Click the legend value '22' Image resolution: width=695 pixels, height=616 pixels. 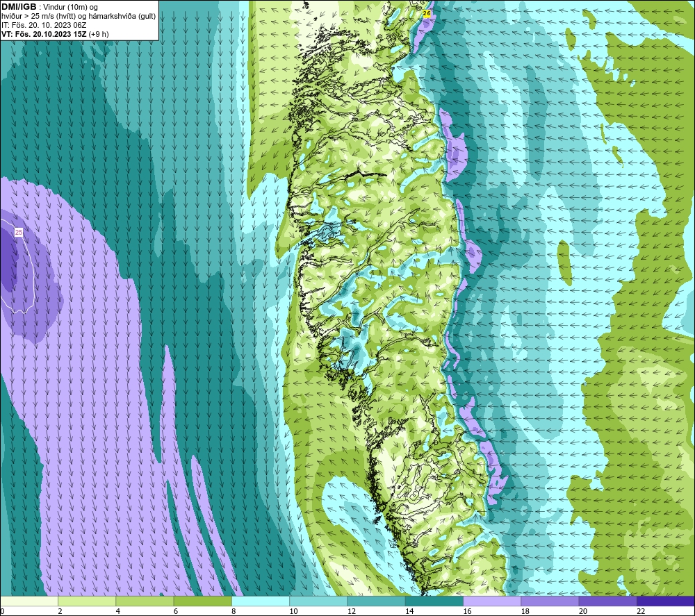pos(641,611)
